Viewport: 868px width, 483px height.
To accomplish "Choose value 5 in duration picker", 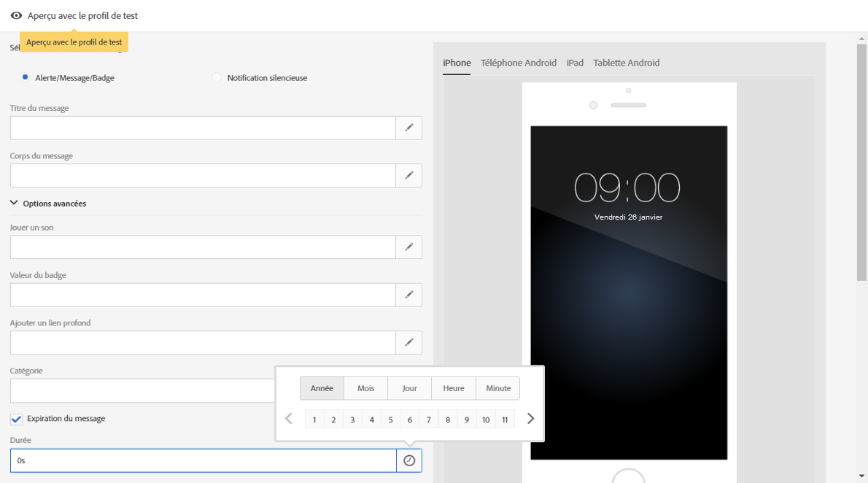I will click(x=391, y=420).
